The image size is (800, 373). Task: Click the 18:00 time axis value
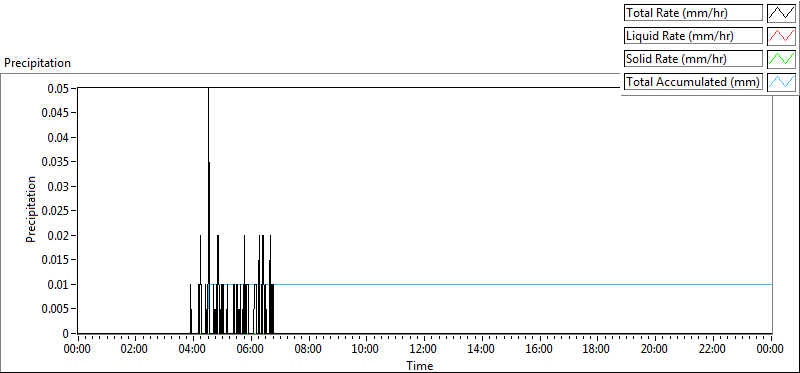pos(597,349)
